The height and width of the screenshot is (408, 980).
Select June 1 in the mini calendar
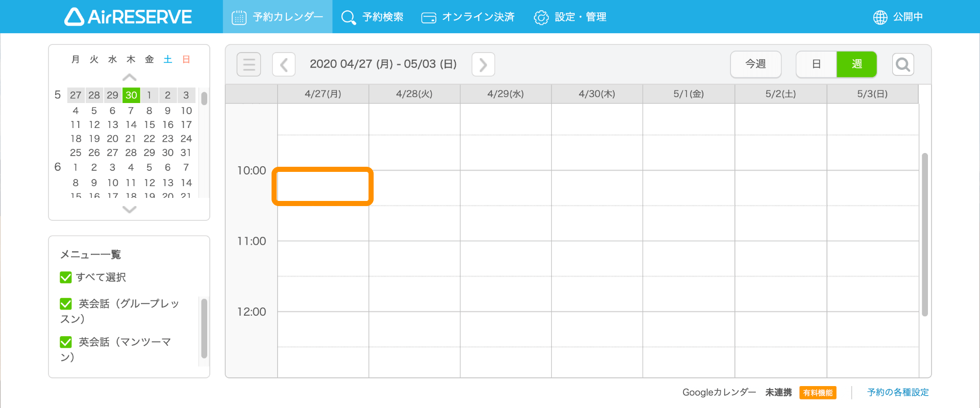click(76, 167)
